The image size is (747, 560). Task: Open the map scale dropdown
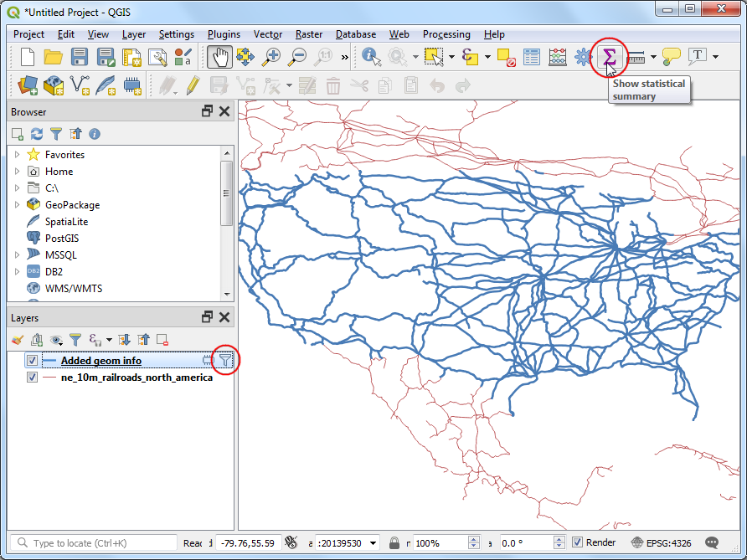click(x=373, y=543)
